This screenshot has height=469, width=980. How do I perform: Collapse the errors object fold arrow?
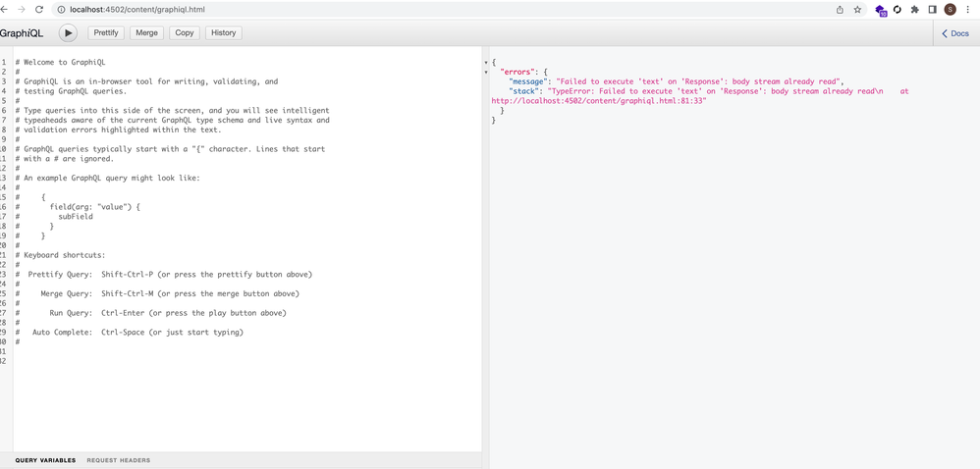[486, 73]
